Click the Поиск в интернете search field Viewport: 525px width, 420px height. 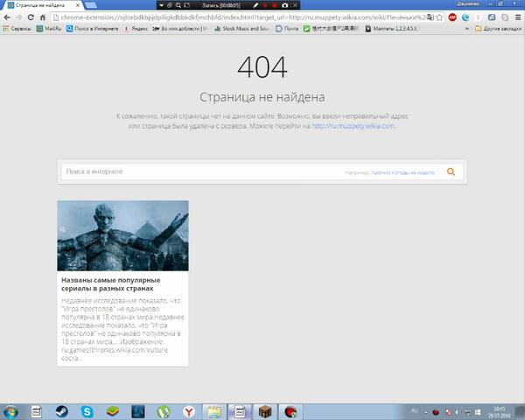coord(249,171)
